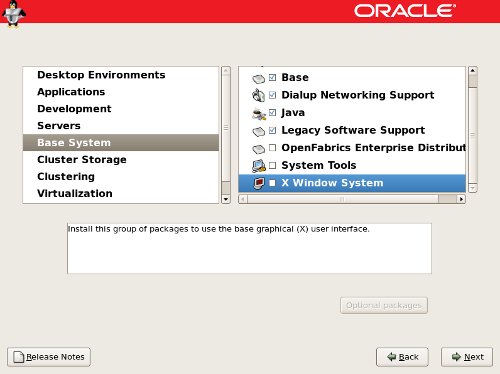Click the category list vertical scrollbar thumb

[x=226, y=128]
